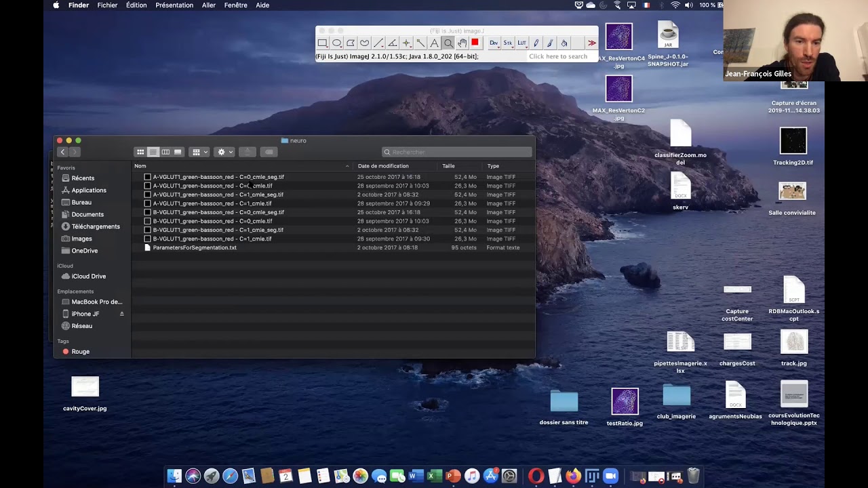868x488 pixels.
Task: Open the Trash in the Dock
Action: point(693,476)
